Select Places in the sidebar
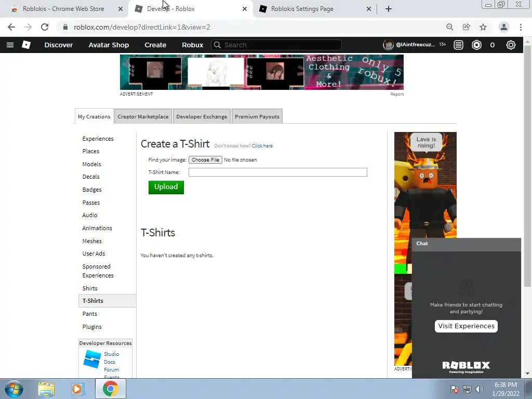 (x=90, y=151)
